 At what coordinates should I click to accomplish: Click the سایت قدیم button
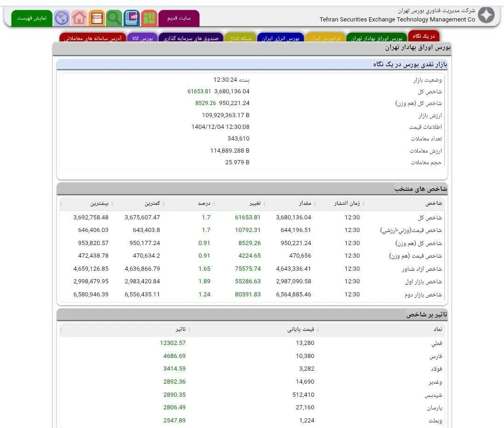[x=179, y=18]
